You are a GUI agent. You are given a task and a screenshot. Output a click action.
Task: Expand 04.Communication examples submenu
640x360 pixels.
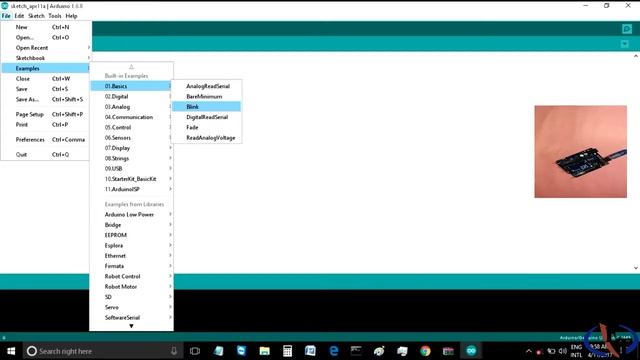[131, 117]
